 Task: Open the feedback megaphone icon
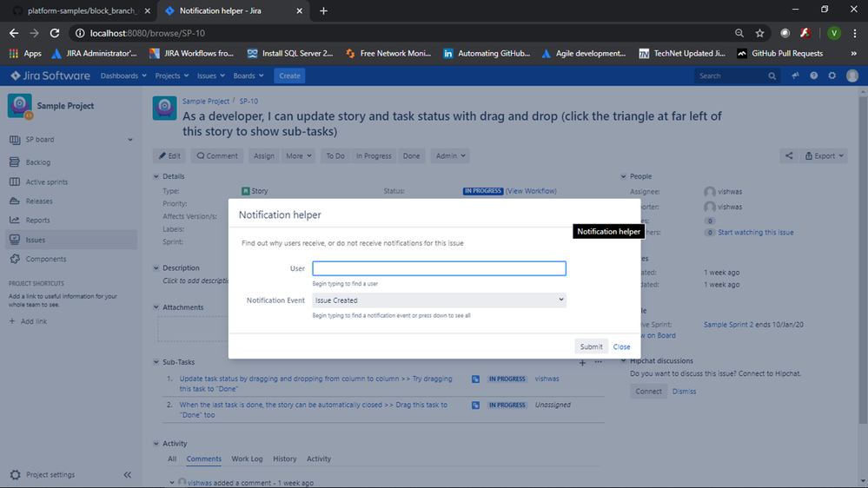click(x=795, y=76)
